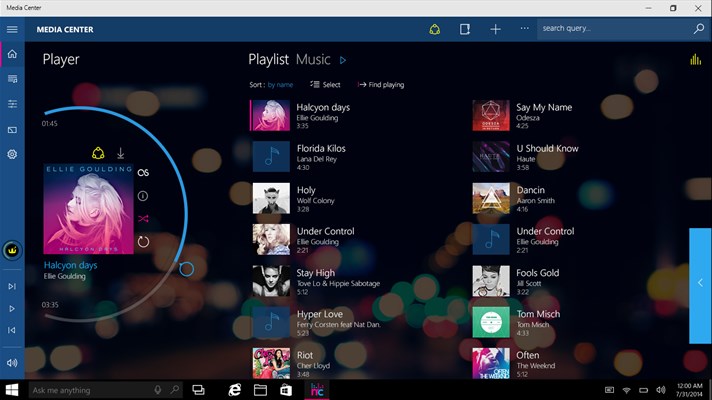Click the yellow share icon in header

435,30
